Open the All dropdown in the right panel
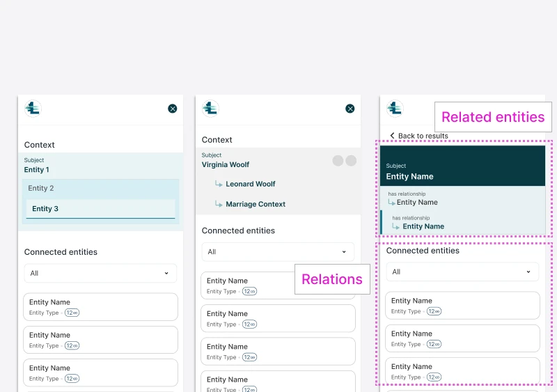Screen dimensions: 557x392 462,272
